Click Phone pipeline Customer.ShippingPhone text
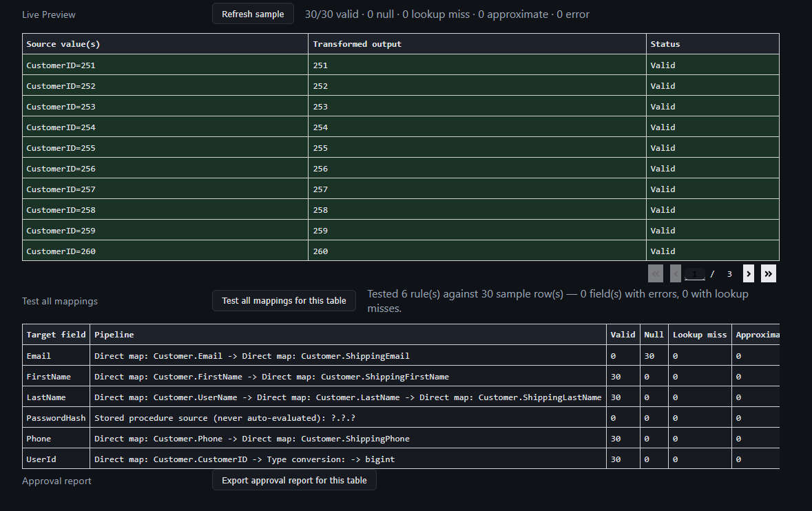812x511 pixels. point(355,439)
